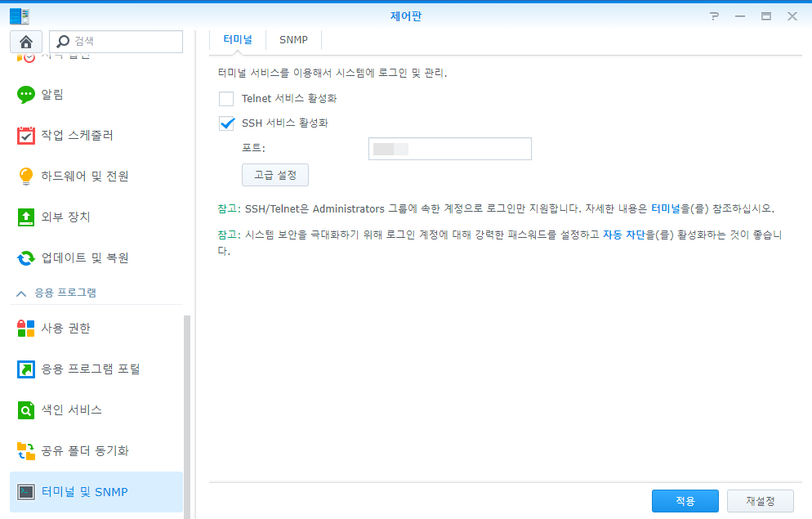This screenshot has width=812, height=519.
Task: Click the SSH 서비스 활성화 label
Action: click(285, 123)
